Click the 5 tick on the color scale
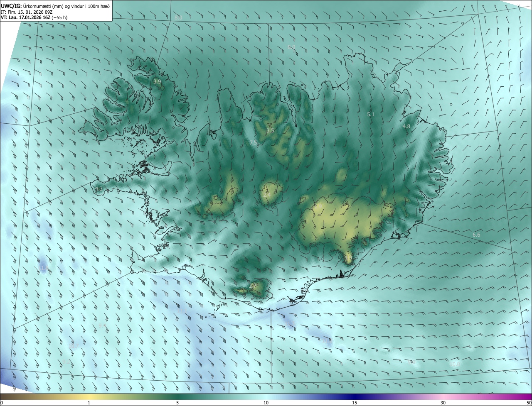Viewport: 532px width, 406px height. (x=177, y=403)
